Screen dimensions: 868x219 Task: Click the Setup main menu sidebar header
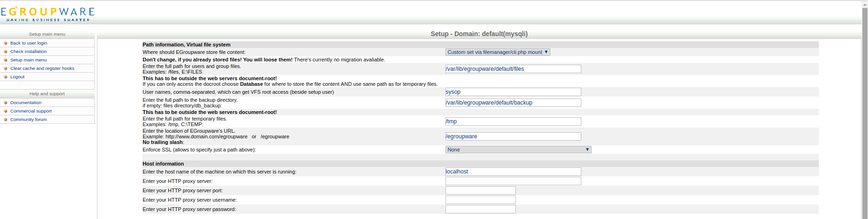tap(47, 34)
